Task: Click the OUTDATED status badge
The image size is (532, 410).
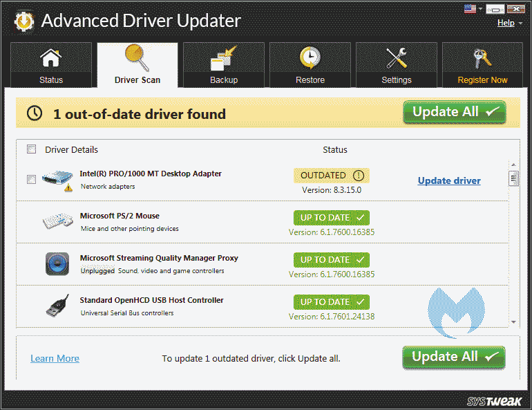Action: coord(332,176)
